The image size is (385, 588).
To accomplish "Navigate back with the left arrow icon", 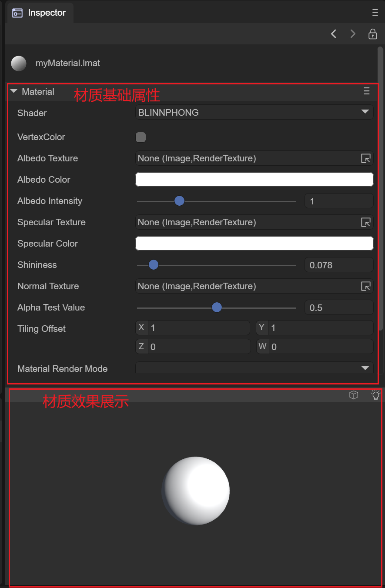I will coord(334,34).
